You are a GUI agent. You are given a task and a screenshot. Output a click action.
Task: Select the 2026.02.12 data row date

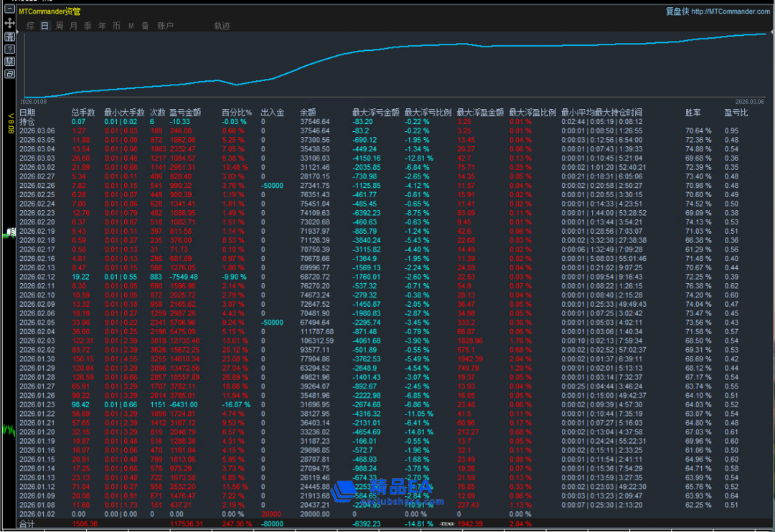[x=37, y=276]
